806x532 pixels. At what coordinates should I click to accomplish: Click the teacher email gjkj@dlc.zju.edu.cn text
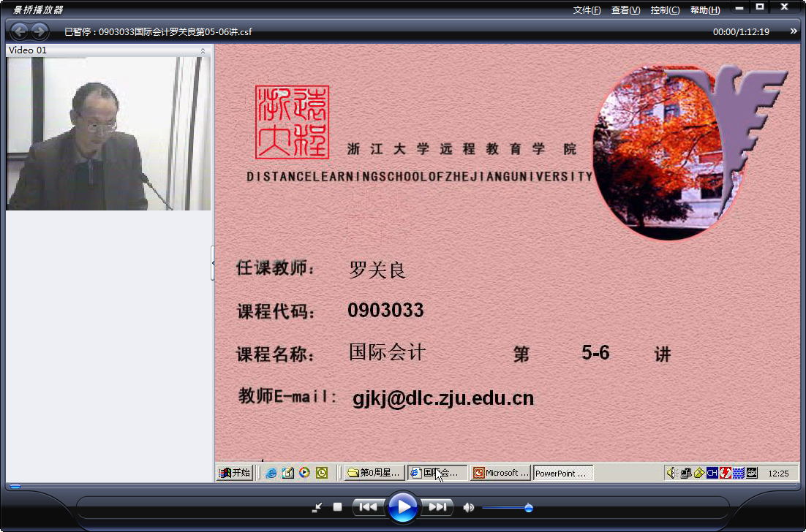(x=443, y=398)
